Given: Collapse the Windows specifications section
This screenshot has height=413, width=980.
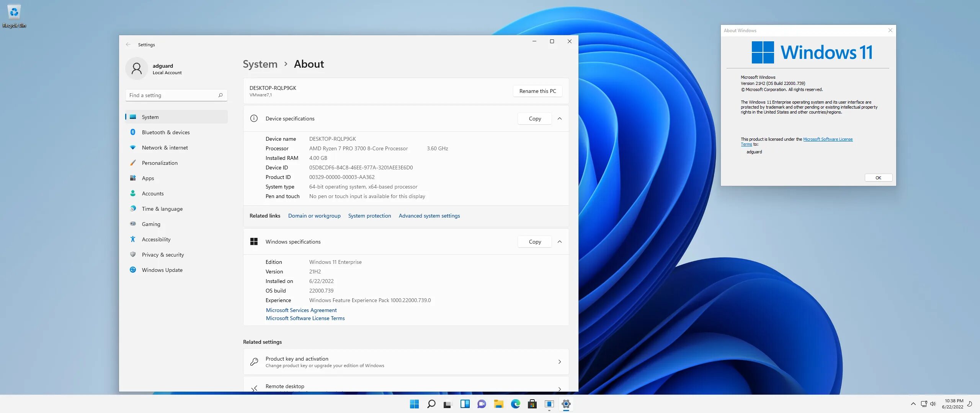Looking at the screenshot, I should point(559,242).
